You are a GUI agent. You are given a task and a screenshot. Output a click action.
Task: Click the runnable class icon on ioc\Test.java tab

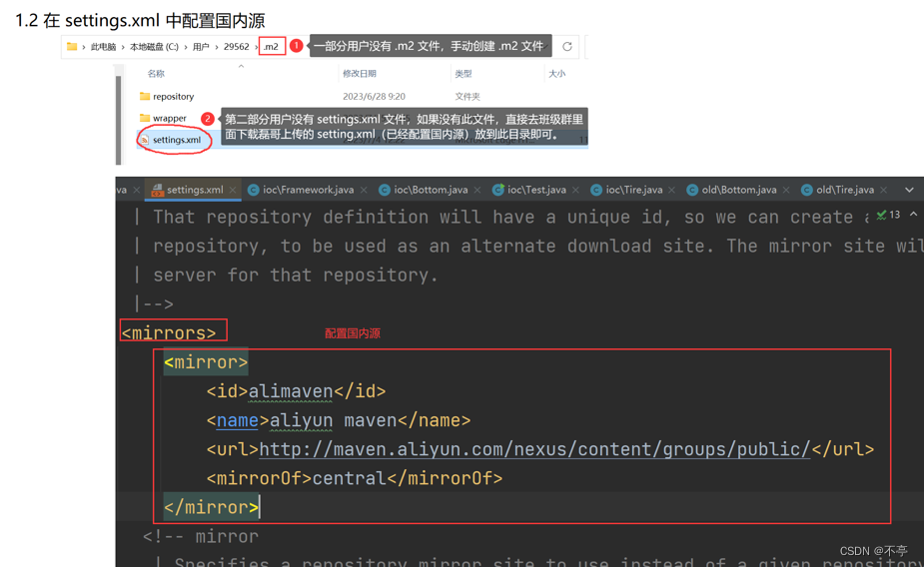point(497,189)
